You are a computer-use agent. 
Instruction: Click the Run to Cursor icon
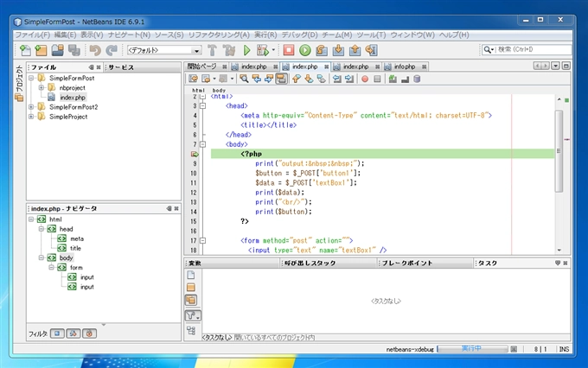coord(371,50)
